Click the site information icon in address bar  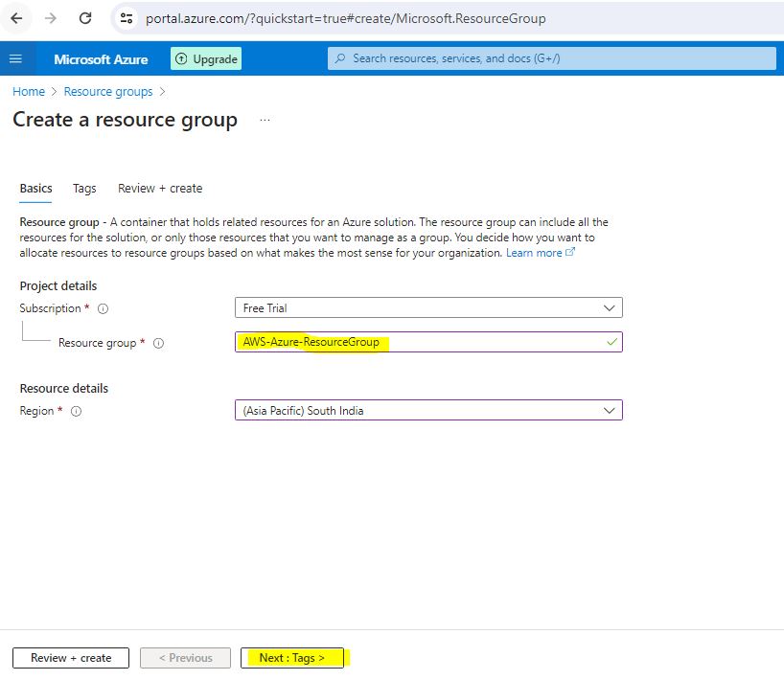point(127,18)
